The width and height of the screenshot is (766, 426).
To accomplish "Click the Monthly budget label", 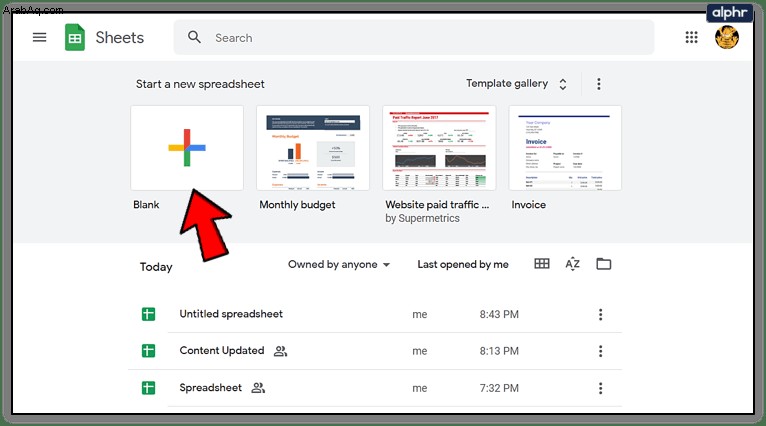I will (297, 205).
